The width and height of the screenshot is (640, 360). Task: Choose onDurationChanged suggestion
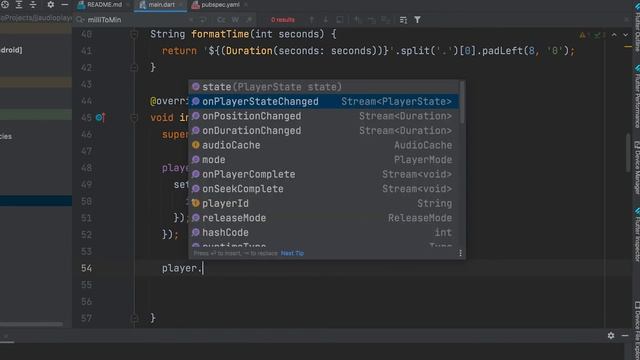[323, 131]
